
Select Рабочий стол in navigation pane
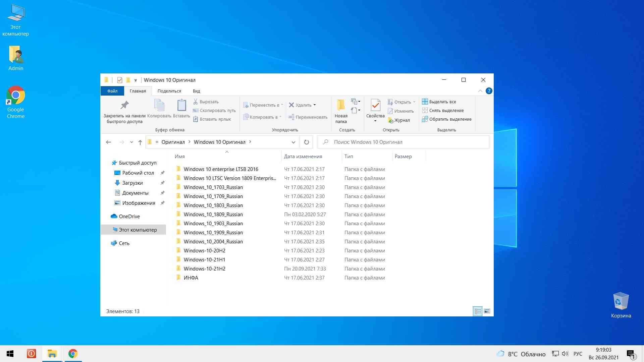click(135, 173)
